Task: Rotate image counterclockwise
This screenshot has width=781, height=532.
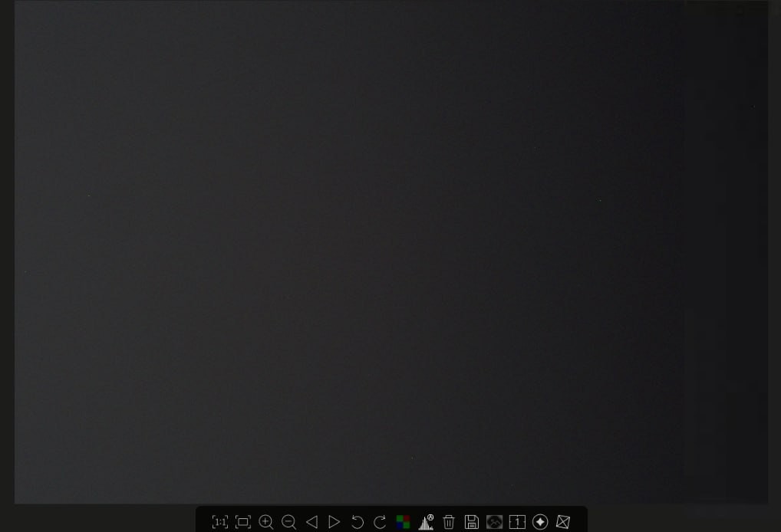Action: (358, 521)
